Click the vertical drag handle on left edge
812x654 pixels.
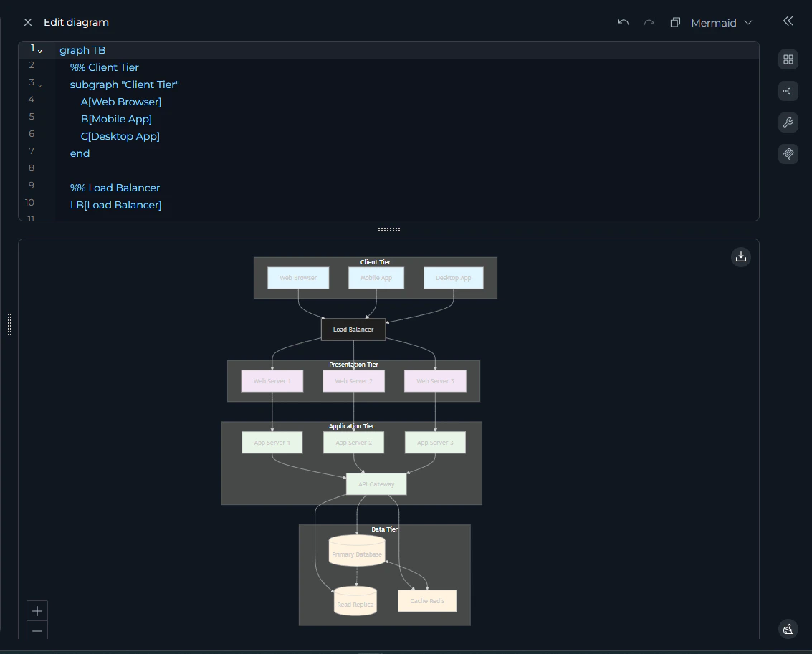9,324
